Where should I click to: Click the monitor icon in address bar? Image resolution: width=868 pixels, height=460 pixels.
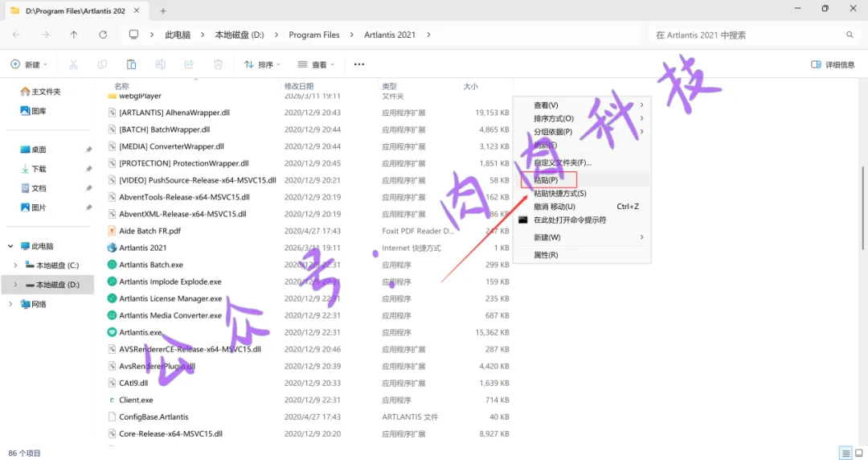[x=133, y=35]
